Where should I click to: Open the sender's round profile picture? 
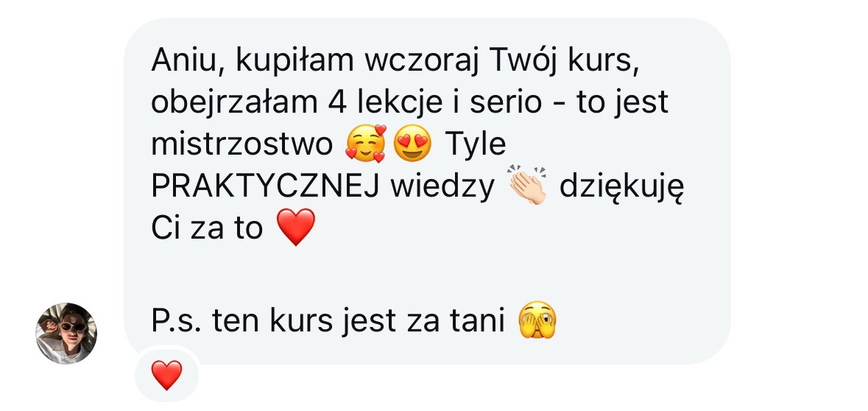coord(66,334)
